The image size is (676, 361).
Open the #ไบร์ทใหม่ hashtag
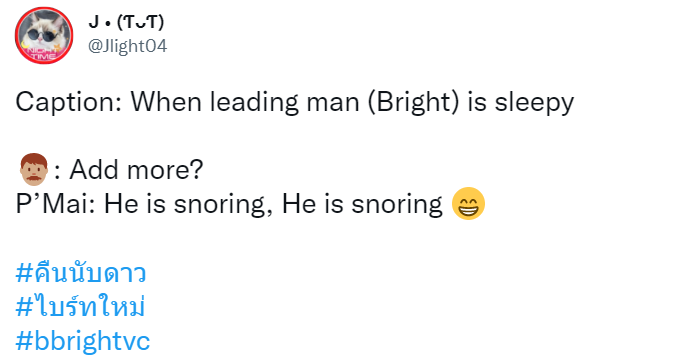[x=80, y=306]
